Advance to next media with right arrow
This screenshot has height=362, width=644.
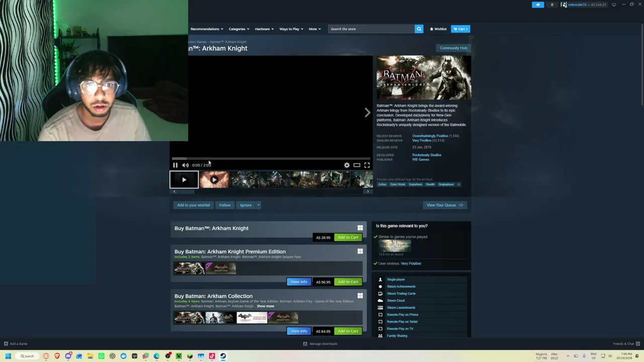(367, 113)
